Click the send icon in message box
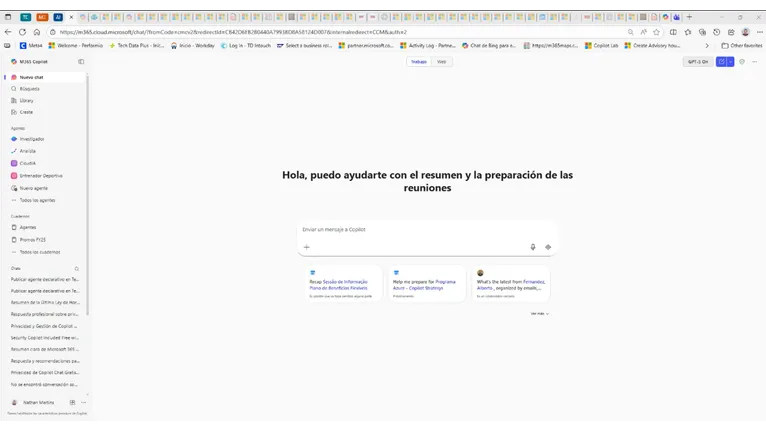The image size is (766, 431). tap(548, 247)
